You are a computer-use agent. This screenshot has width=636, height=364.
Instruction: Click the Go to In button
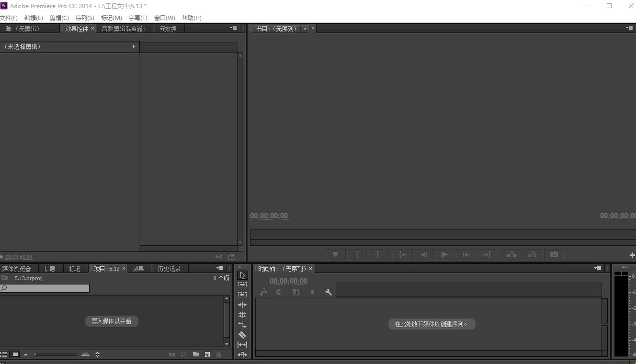(403, 254)
